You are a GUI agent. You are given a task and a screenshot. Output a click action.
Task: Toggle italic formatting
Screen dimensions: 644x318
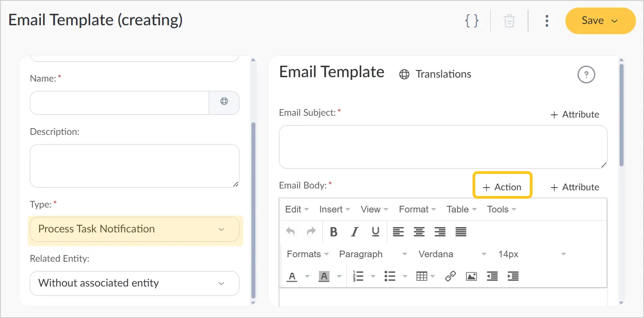click(354, 232)
